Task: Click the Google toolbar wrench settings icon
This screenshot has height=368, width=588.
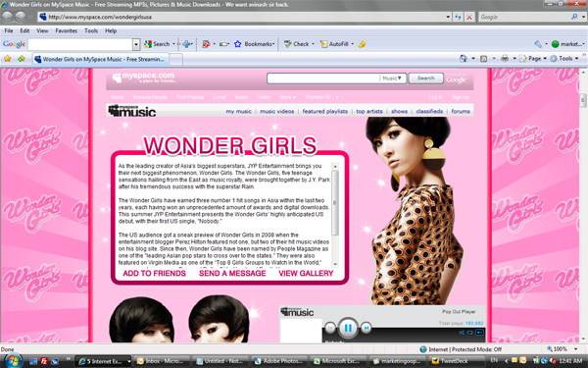Action: [538, 44]
